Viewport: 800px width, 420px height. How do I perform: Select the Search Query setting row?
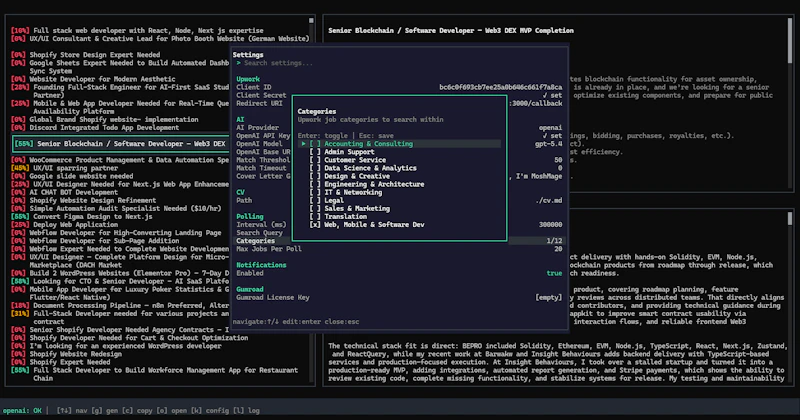(399, 233)
